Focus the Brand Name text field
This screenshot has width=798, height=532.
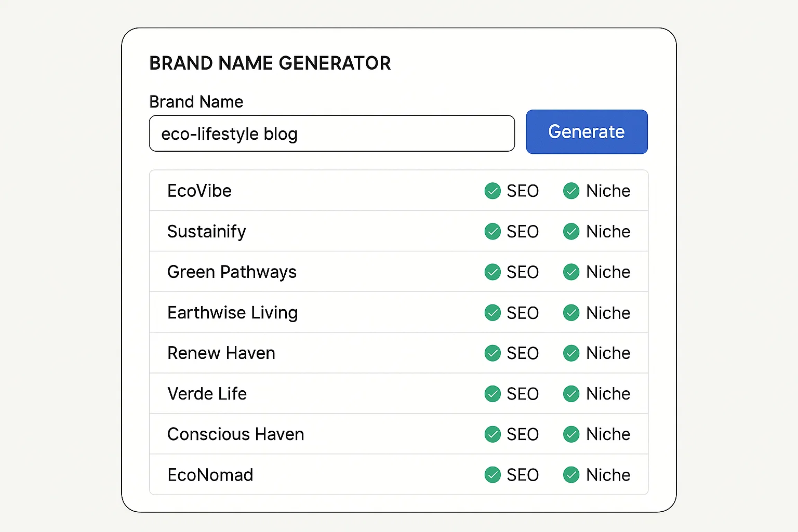pos(331,134)
